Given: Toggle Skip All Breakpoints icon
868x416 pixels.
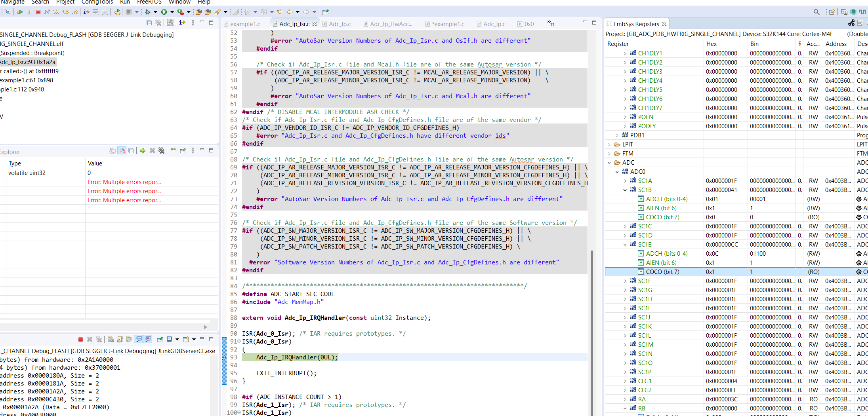Looking at the screenshot, I should pyautogui.click(x=7, y=12).
